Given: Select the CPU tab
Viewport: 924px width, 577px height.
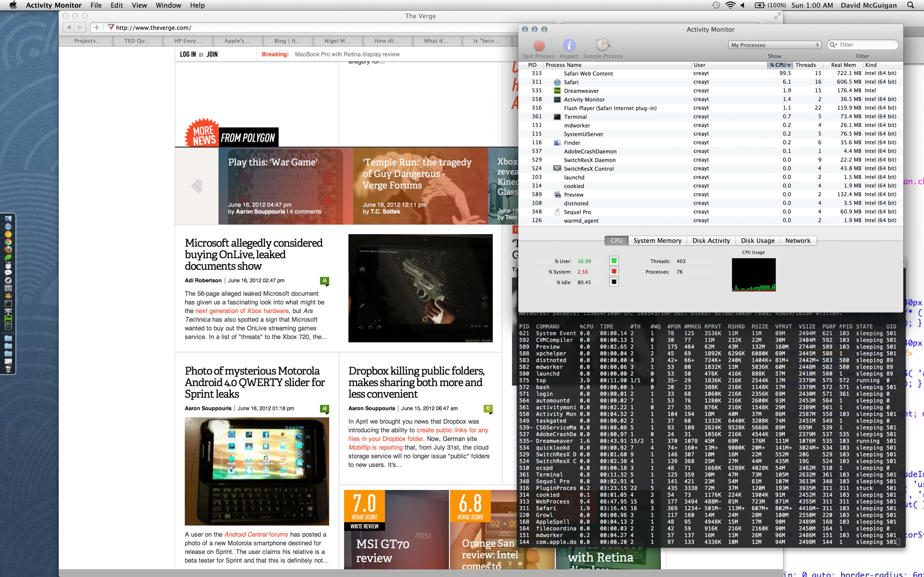Looking at the screenshot, I should click(x=616, y=241).
